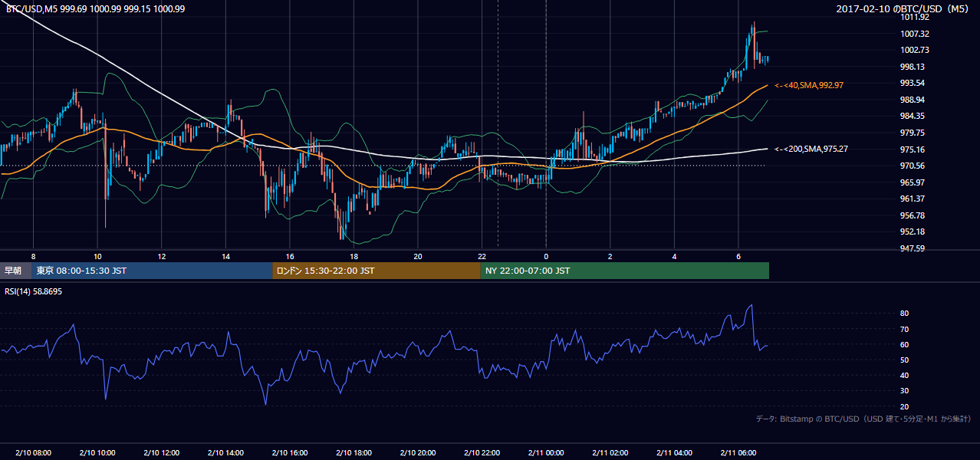Click the RSI axis level 20

[905, 406]
